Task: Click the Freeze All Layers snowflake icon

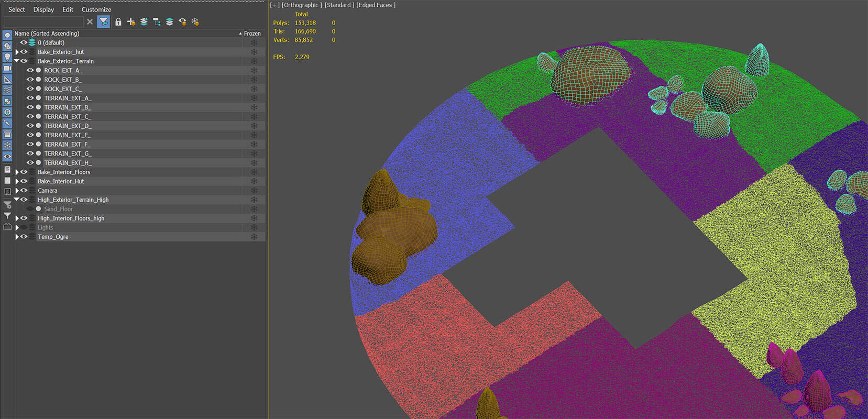Action: [195, 21]
